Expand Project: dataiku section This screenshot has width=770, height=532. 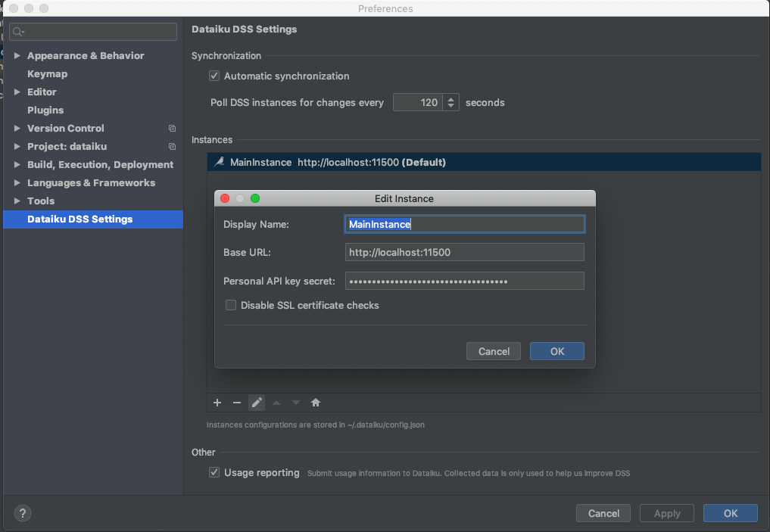(17, 146)
